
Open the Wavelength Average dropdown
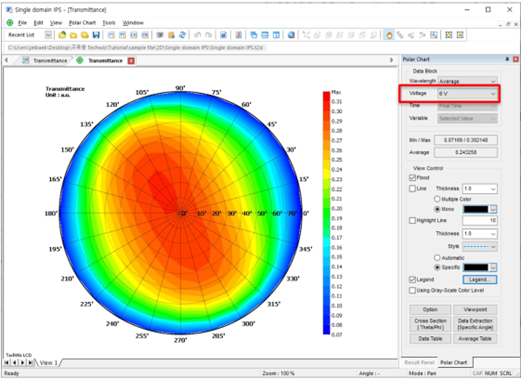tap(467, 81)
